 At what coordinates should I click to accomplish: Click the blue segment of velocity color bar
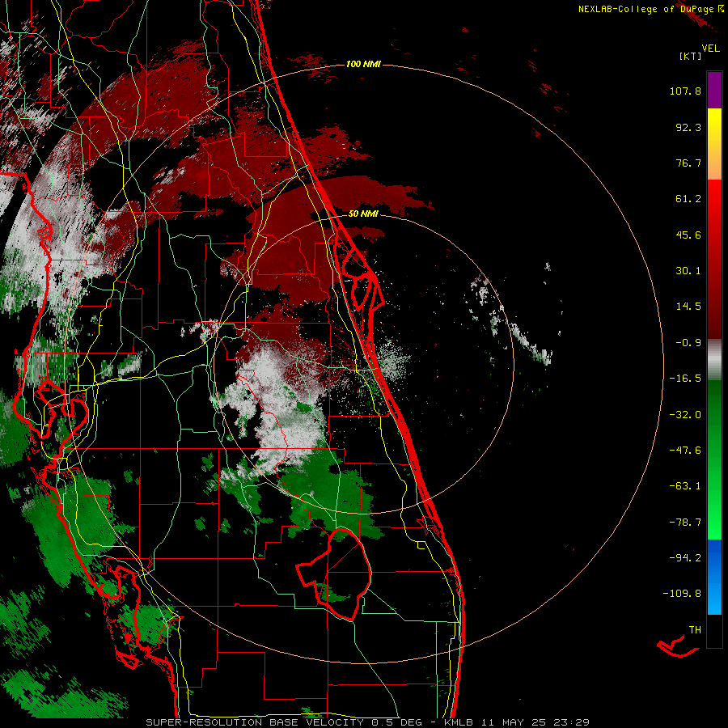(x=714, y=577)
